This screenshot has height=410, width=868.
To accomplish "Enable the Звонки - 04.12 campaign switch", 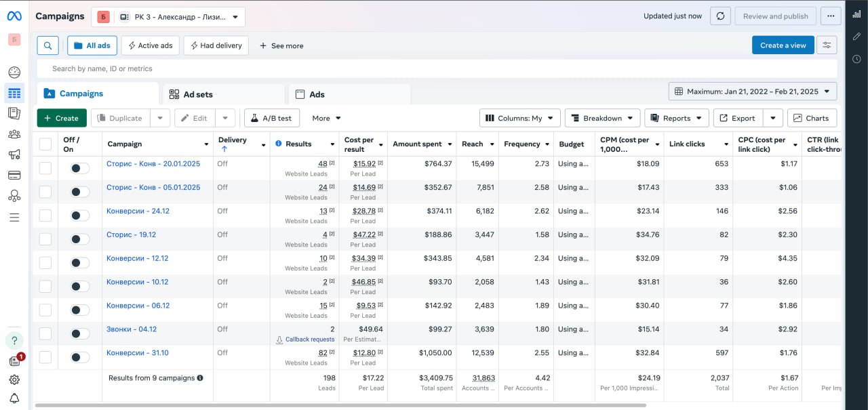I will (79, 334).
